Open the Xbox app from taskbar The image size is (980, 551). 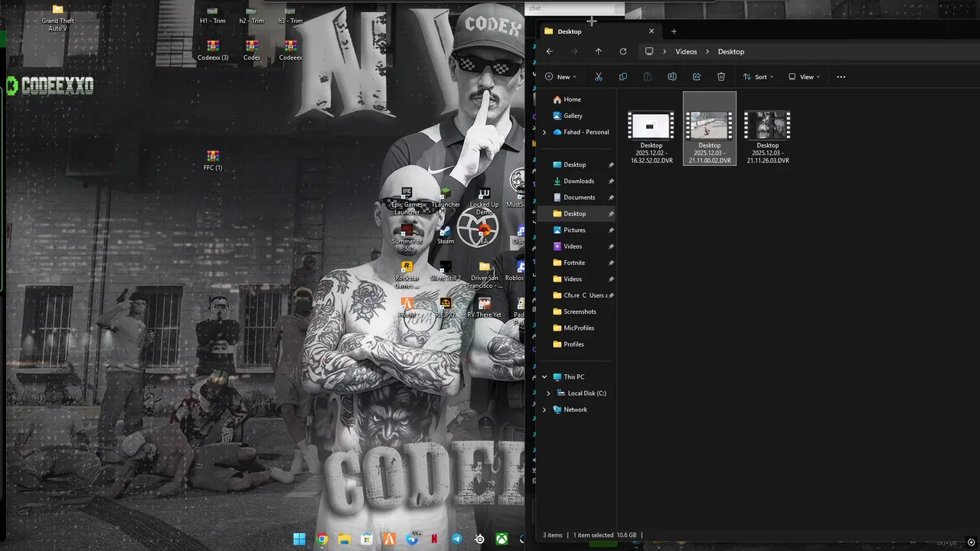(501, 539)
